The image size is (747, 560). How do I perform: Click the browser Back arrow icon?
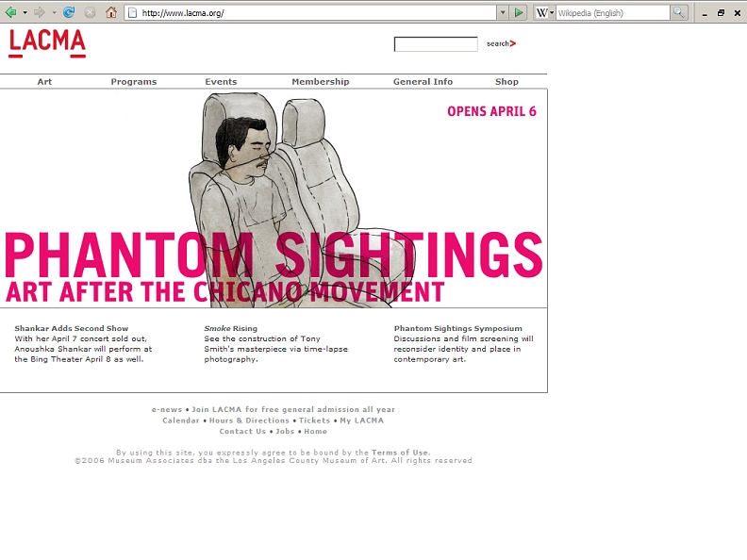[10, 12]
